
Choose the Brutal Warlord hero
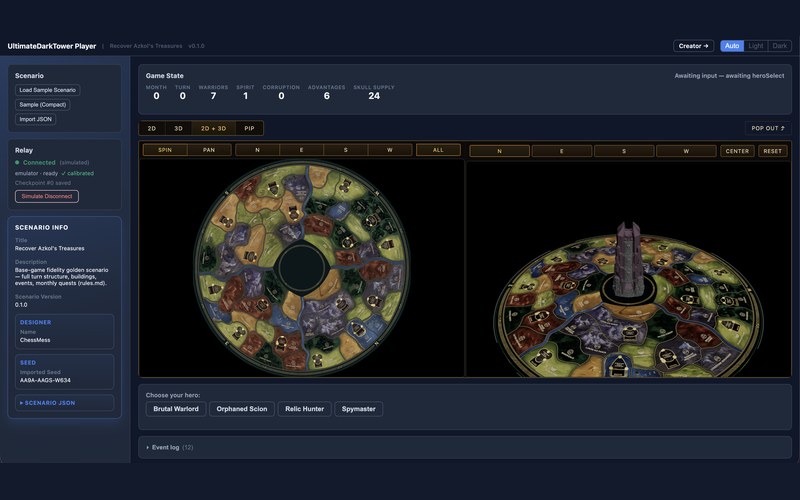pos(176,409)
